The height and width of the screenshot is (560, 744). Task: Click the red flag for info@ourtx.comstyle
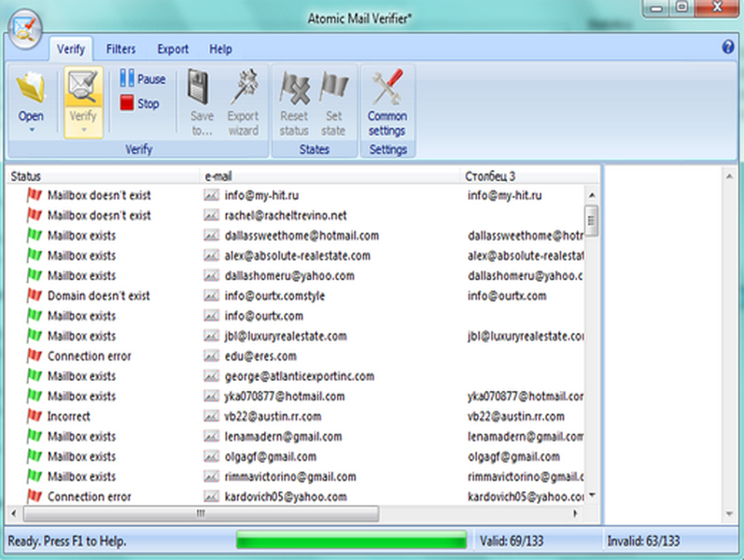click(35, 296)
